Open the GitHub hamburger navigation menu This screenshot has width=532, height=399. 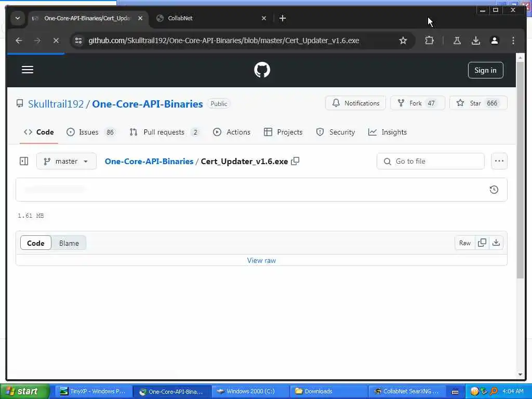(28, 70)
